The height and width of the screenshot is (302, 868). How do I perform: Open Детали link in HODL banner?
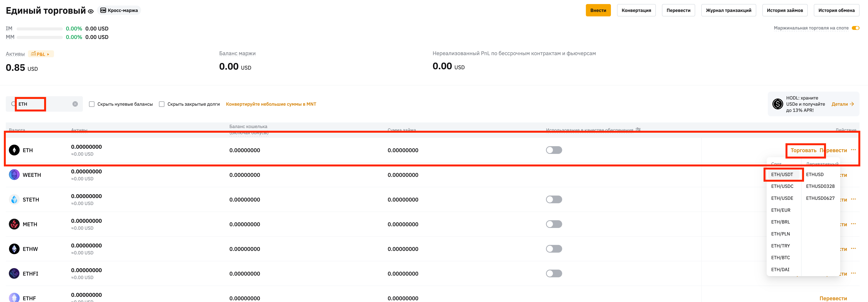[x=842, y=104]
